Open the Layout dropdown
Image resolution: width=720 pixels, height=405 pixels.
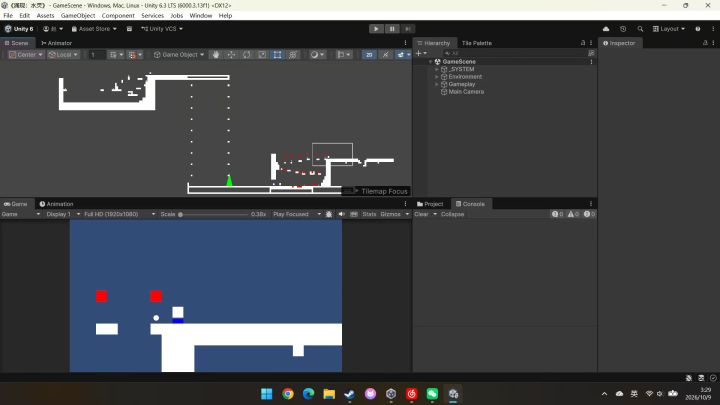pos(669,29)
